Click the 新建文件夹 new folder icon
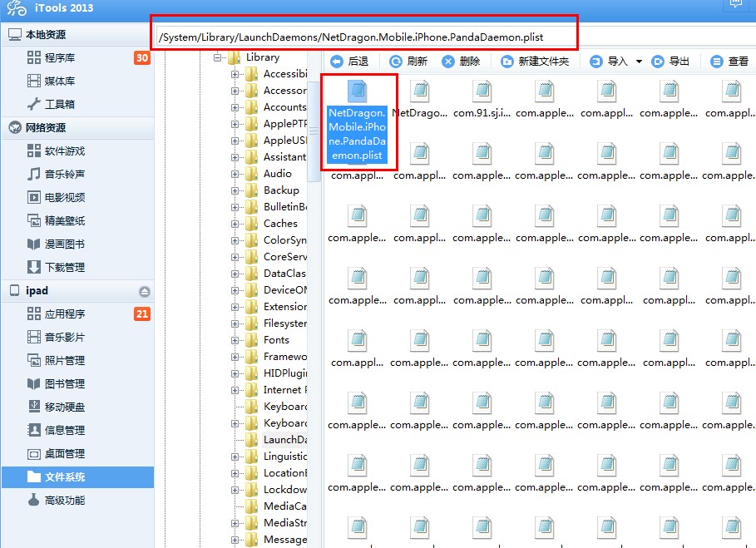The image size is (756, 548). (x=507, y=62)
